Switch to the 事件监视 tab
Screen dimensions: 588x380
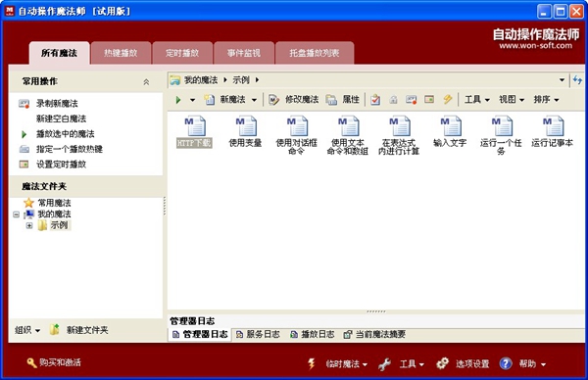[x=244, y=53]
